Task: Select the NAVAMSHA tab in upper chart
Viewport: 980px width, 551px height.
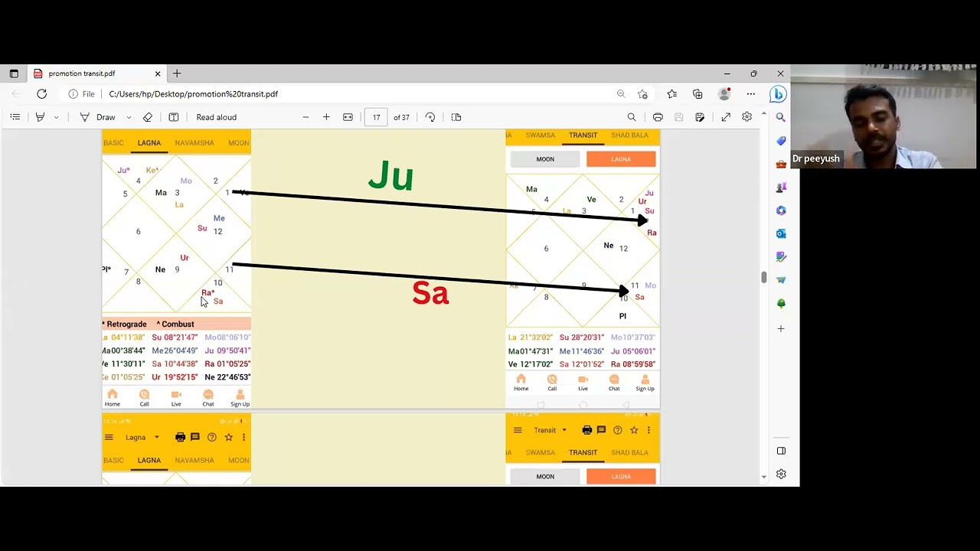Action: pyautogui.click(x=194, y=143)
